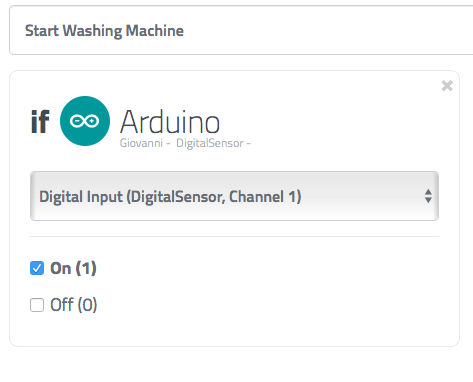The height and width of the screenshot is (382, 473).
Task: Focus the "Start Washing Machine" name field
Action: (241, 30)
